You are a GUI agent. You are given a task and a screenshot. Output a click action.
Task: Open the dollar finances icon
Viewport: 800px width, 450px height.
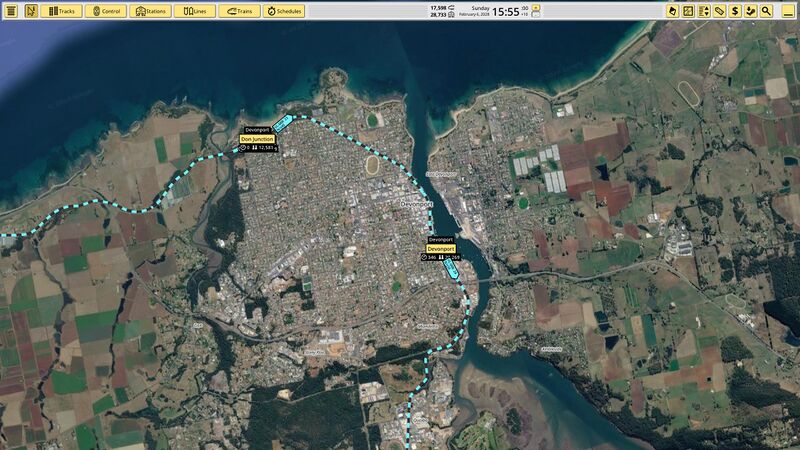(735, 11)
